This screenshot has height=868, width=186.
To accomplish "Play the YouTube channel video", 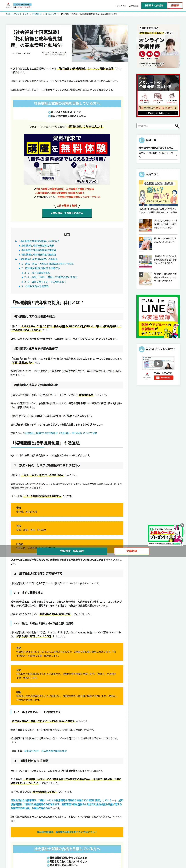I will point(158,363).
